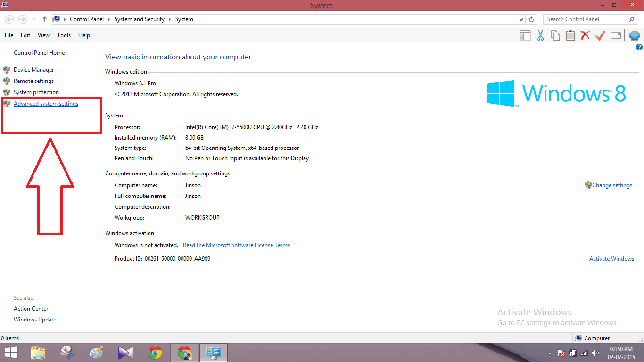644x362 pixels.
Task: Go to Control Panel Home
Action: tap(39, 53)
